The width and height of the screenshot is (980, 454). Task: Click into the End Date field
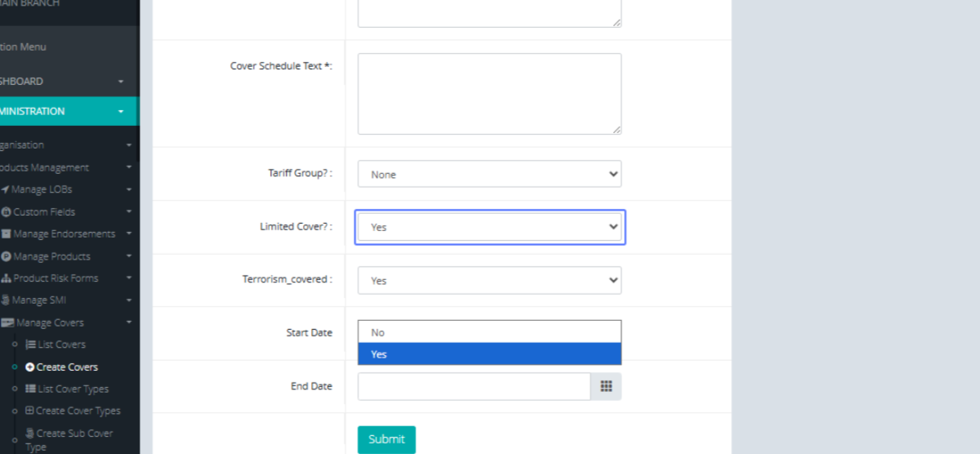point(474,386)
